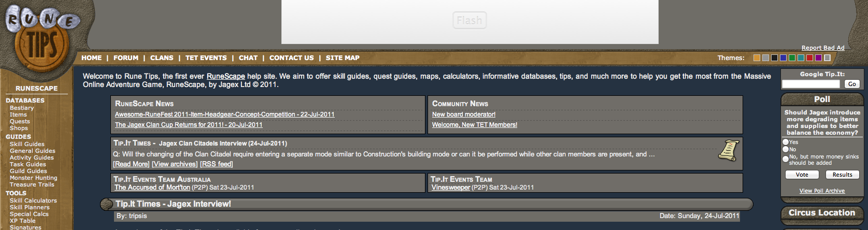868x230 pixels.
Task: Open Guild Guides in sidebar
Action: (29, 171)
